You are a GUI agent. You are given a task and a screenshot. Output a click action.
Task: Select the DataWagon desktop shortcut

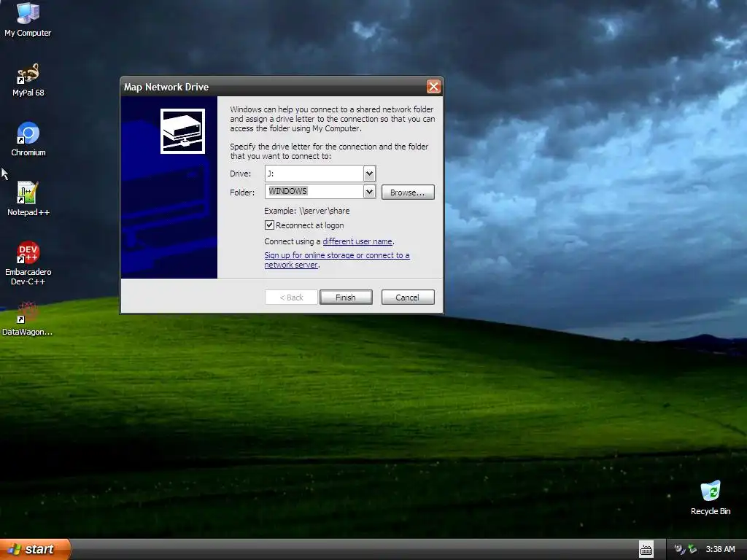[27, 319]
